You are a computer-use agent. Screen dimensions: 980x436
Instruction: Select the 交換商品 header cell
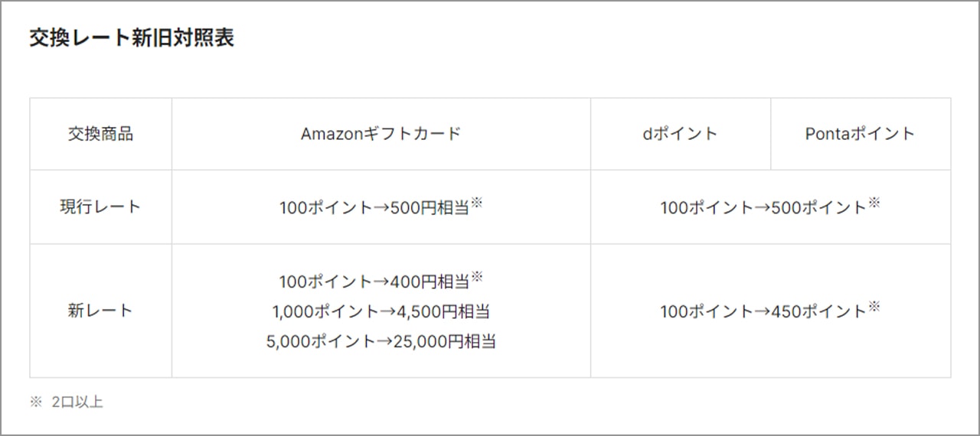tap(100, 134)
